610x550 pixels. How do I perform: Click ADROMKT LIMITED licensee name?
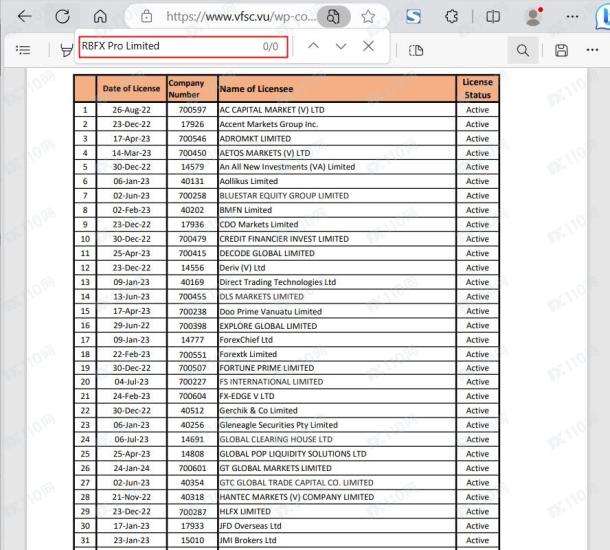[x=255, y=139]
